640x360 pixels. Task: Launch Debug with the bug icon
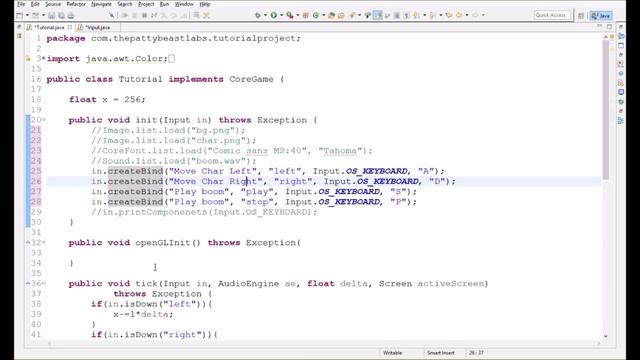coord(258,15)
